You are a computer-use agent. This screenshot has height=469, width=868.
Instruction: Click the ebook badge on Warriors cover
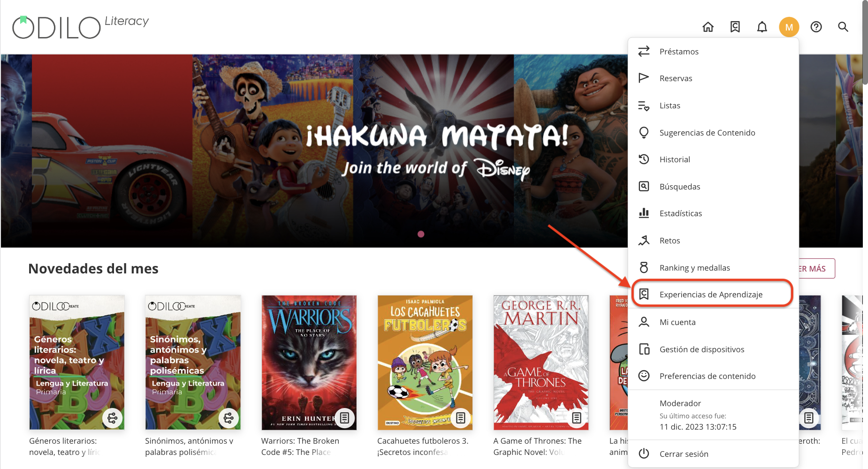tap(345, 418)
